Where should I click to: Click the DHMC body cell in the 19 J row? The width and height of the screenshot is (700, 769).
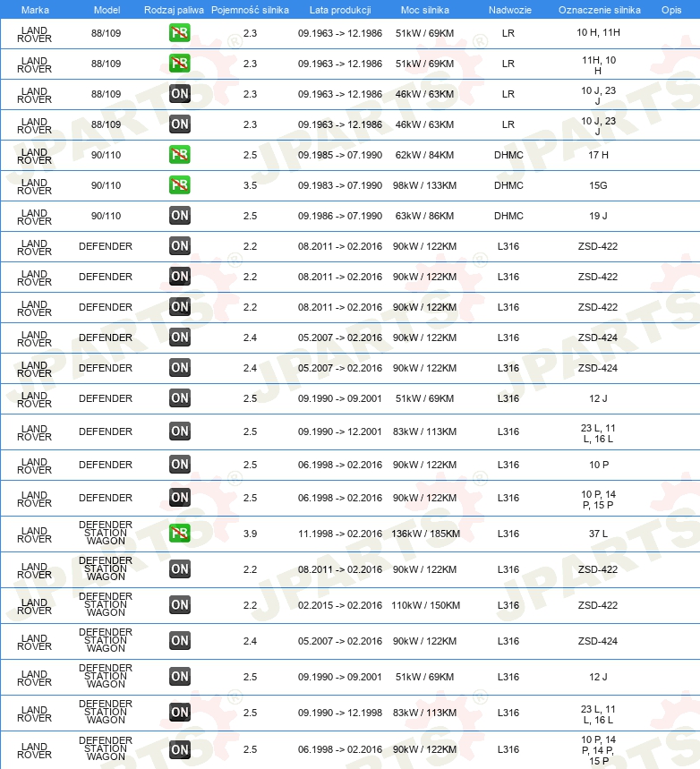(x=508, y=216)
